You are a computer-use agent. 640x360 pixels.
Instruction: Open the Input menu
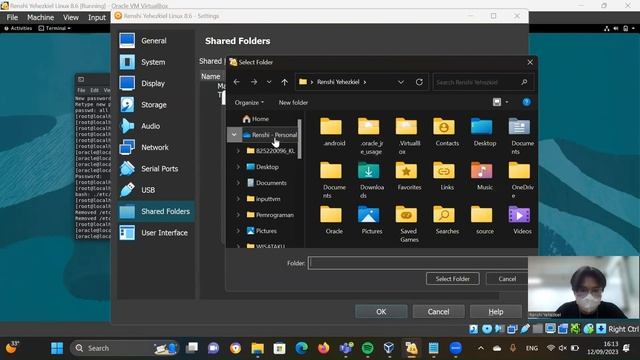pyautogui.click(x=97, y=17)
